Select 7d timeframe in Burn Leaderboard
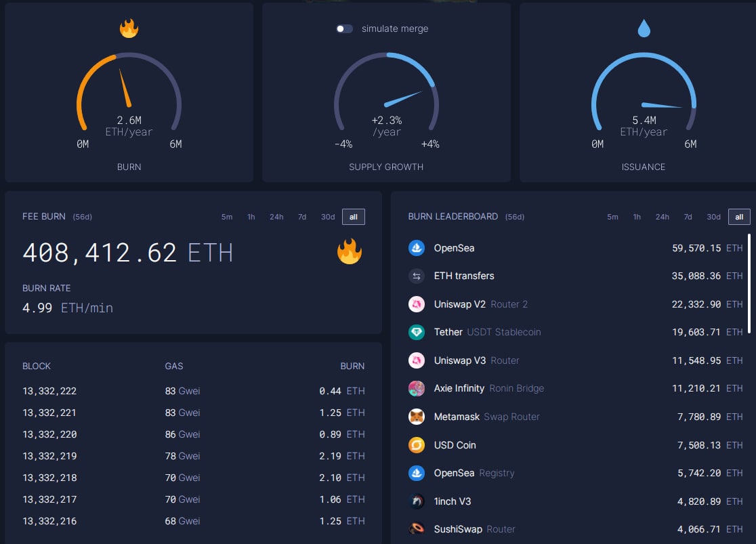Viewport: 756px width, 544px height. [x=688, y=217]
